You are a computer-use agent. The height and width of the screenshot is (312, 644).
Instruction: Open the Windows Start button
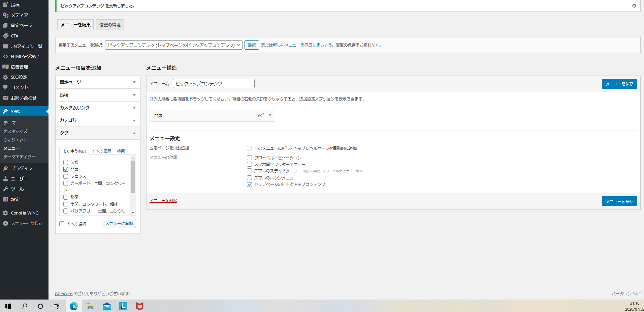tap(8, 306)
